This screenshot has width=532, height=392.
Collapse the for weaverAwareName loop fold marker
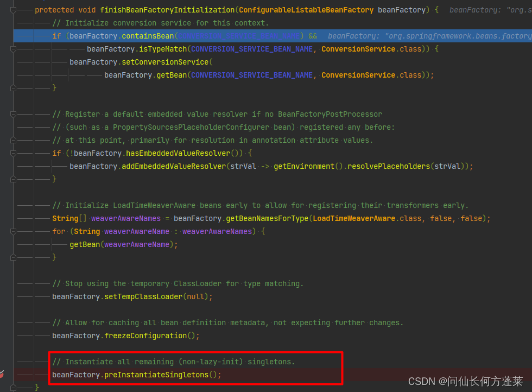(x=13, y=231)
